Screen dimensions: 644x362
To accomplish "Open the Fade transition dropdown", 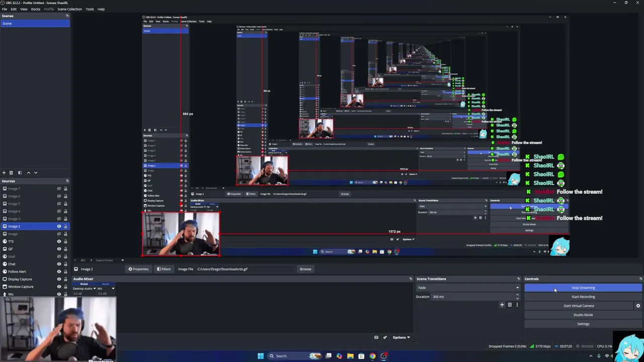I will 468,288.
